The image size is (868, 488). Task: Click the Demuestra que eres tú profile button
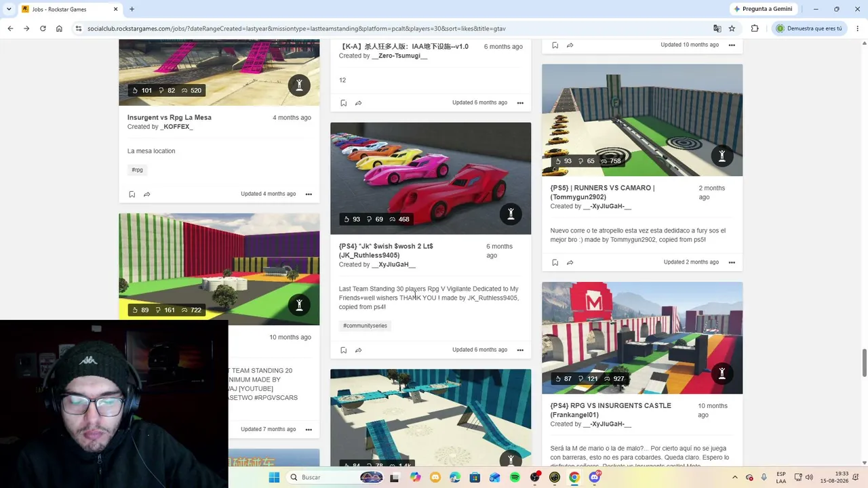coord(810,28)
